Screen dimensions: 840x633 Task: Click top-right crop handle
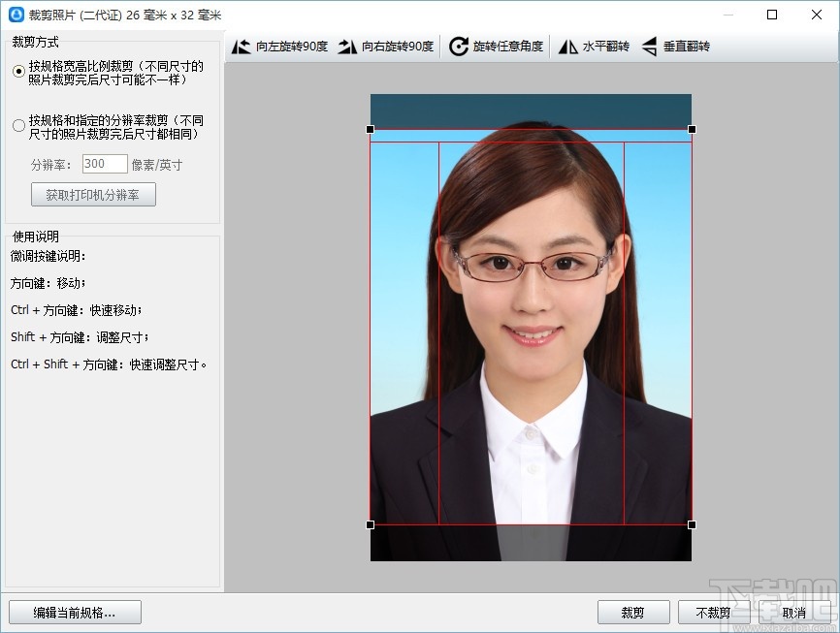point(692,129)
